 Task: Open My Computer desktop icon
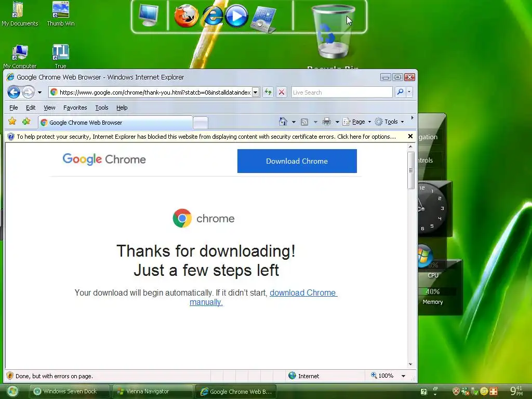point(20,56)
